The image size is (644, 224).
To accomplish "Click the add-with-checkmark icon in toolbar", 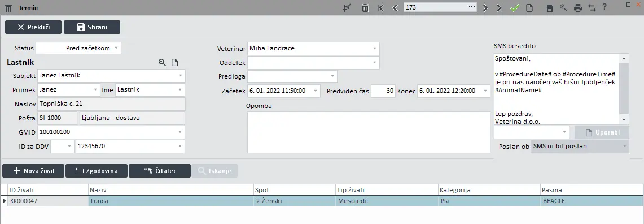I will (x=347, y=8).
